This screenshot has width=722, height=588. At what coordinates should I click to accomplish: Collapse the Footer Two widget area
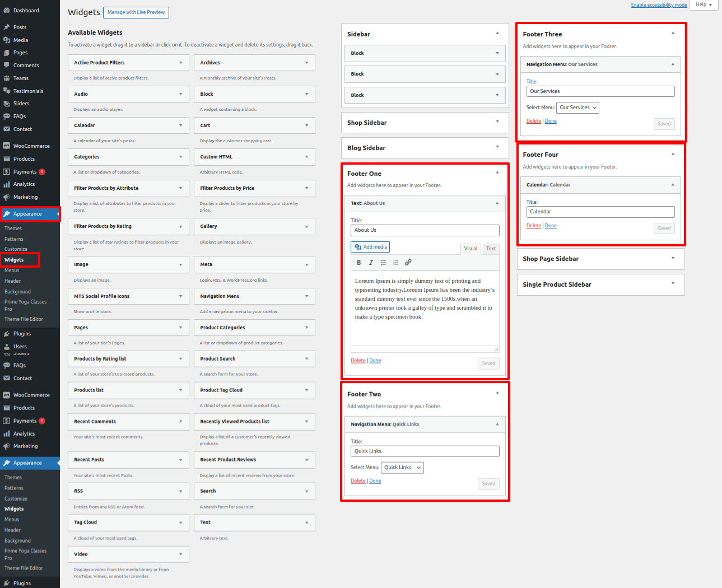coord(497,393)
